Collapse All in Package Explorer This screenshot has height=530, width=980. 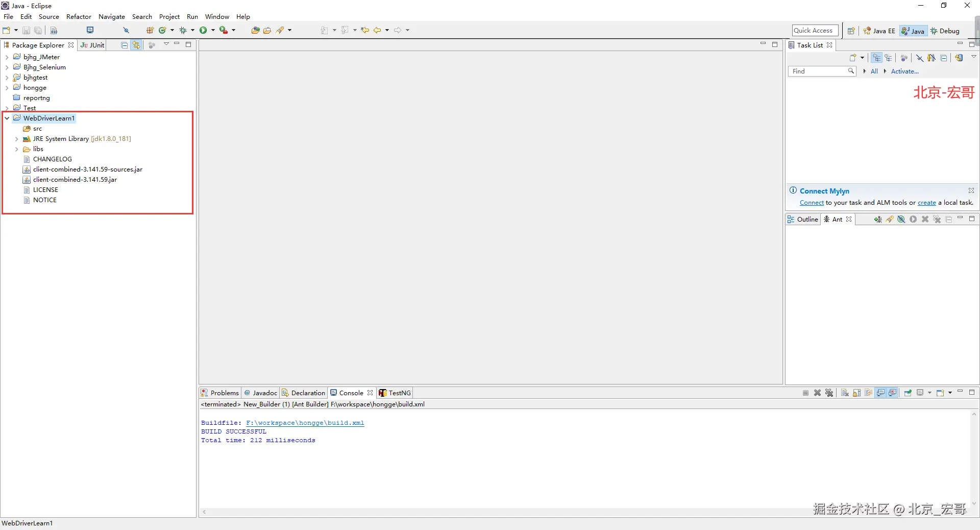(x=124, y=45)
